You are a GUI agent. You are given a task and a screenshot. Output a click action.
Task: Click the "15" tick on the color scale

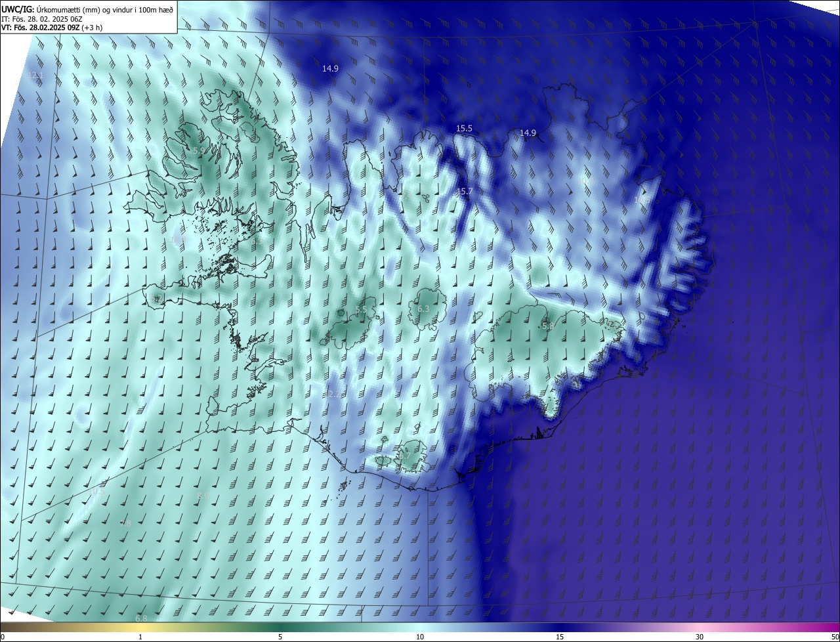560,637
